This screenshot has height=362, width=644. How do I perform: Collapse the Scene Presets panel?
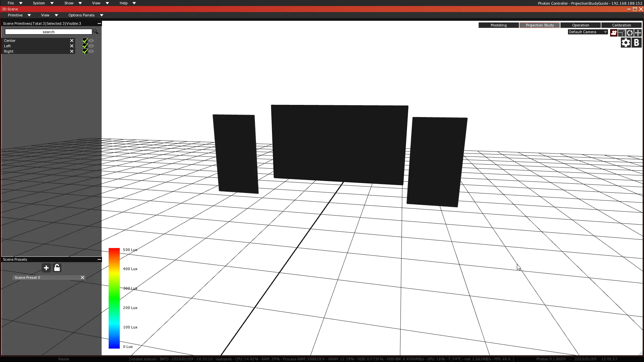[x=99, y=259]
